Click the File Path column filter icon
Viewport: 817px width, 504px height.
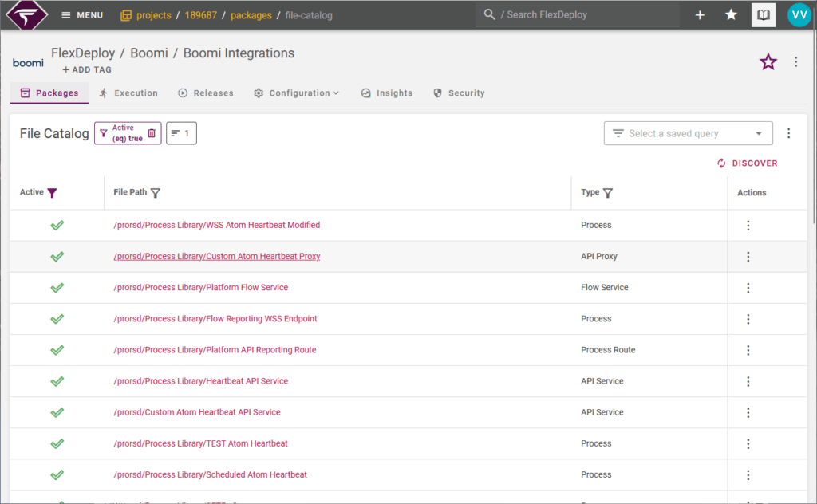tap(156, 193)
